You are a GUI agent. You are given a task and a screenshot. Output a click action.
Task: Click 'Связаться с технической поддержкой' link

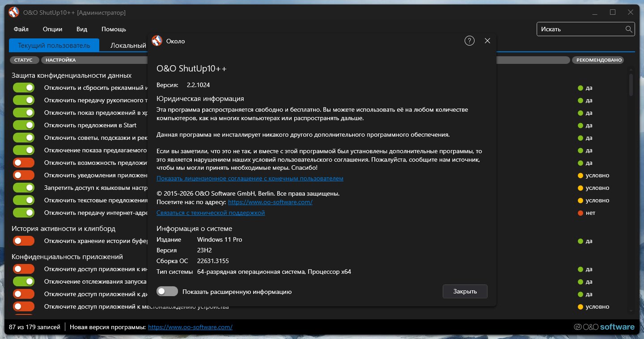pyautogui.click(x=210, y=213)
